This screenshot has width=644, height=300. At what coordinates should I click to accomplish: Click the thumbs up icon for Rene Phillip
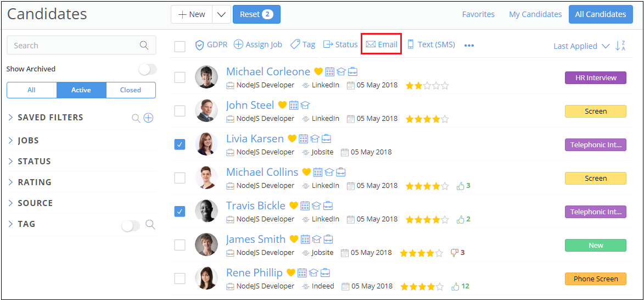click(455, 286)
